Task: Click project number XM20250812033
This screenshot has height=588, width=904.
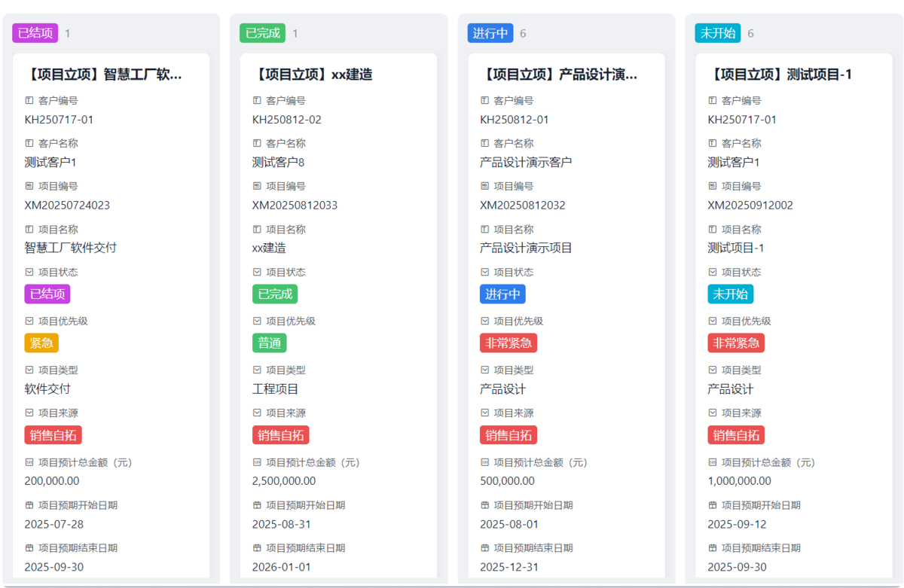Action: pyautogui.click(x=295, y=205)
